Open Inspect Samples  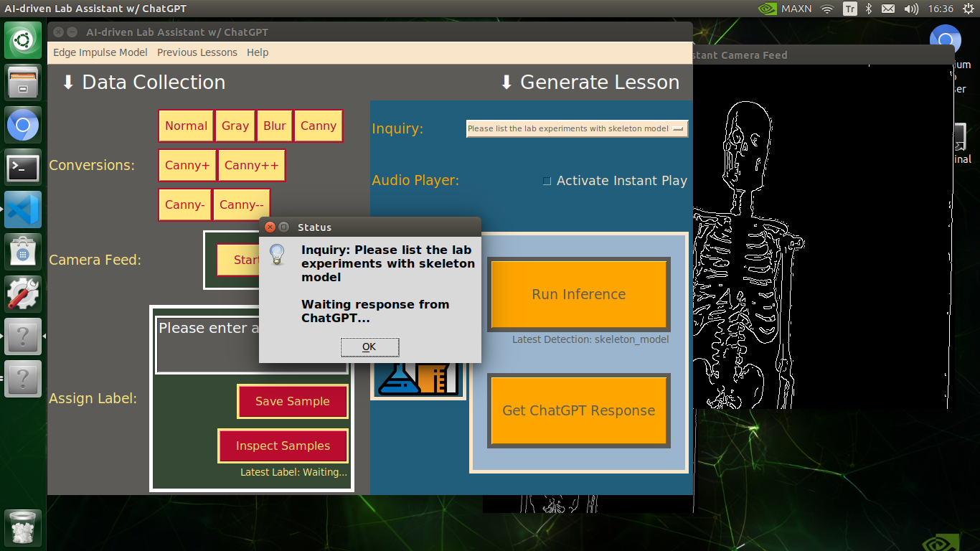click(283, 446)
